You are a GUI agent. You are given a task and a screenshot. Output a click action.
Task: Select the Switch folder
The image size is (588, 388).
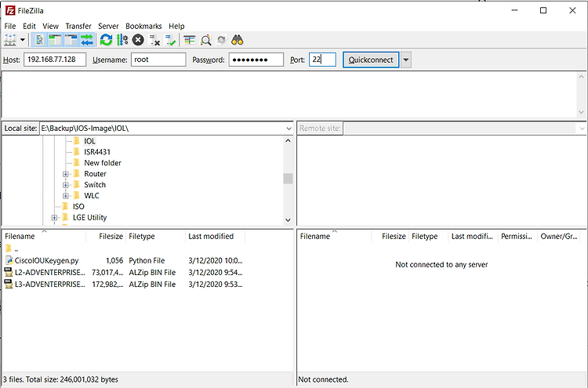(95, 184)
